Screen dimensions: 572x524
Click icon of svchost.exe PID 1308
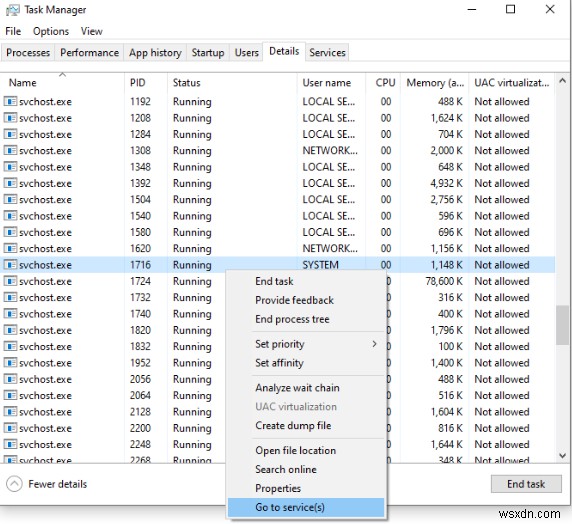[10, 150]
